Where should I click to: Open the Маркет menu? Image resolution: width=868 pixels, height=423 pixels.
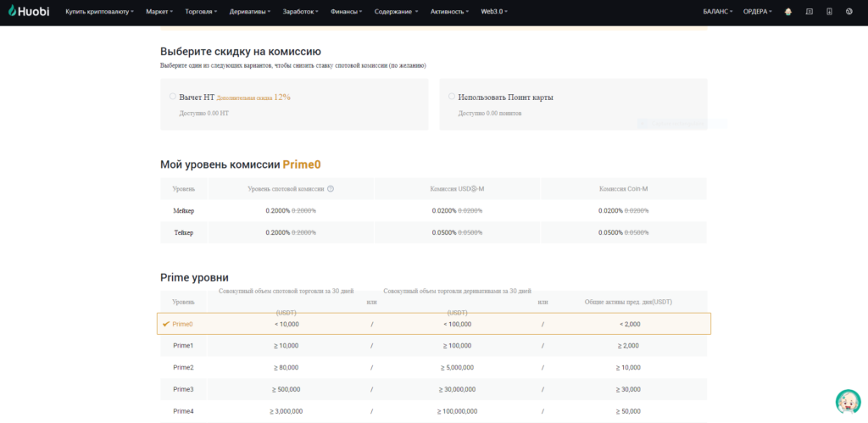(x=159, y=12)
